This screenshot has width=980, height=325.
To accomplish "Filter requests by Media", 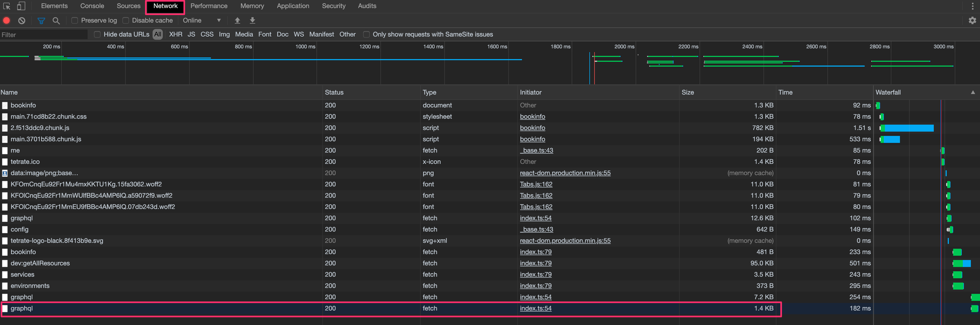I will (x=244, y=35).
